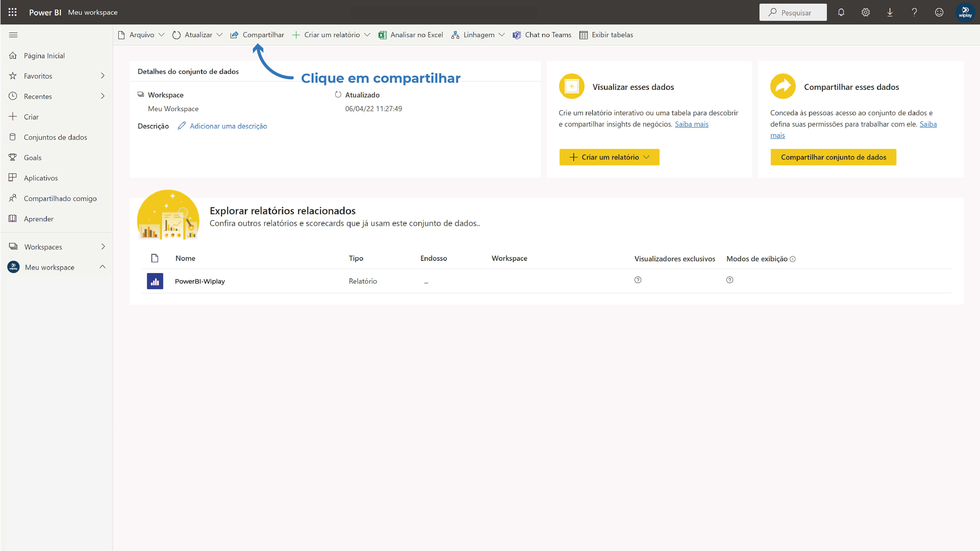Open the notifications bell

pyautogui.click(x=841, y=12)
